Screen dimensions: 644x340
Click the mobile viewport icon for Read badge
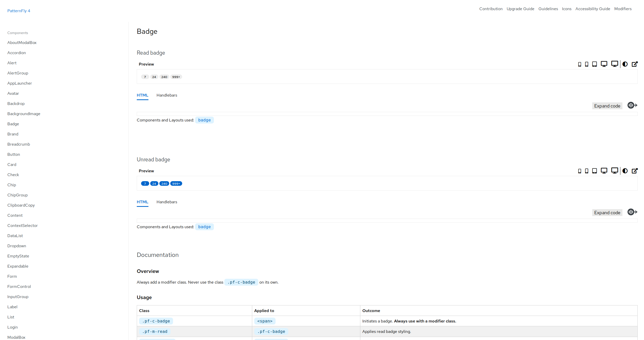pos(580,64)
